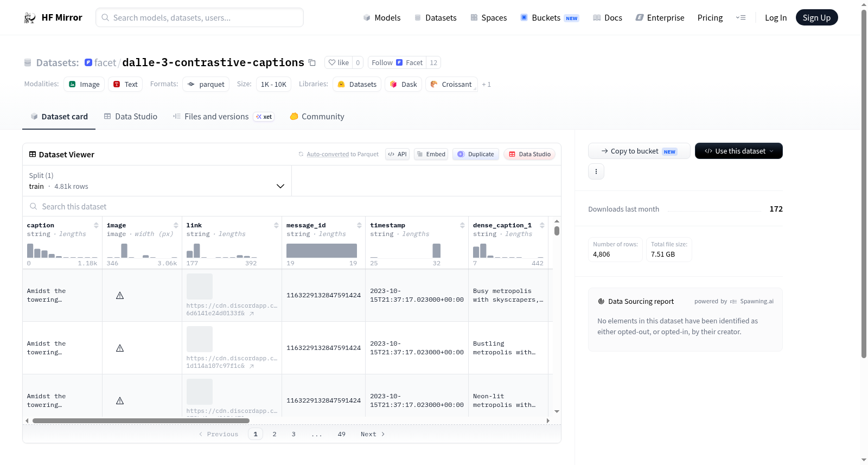Select the parquet format tag
Viewport: 868px width, 465px height.
(x=206, y=84)
